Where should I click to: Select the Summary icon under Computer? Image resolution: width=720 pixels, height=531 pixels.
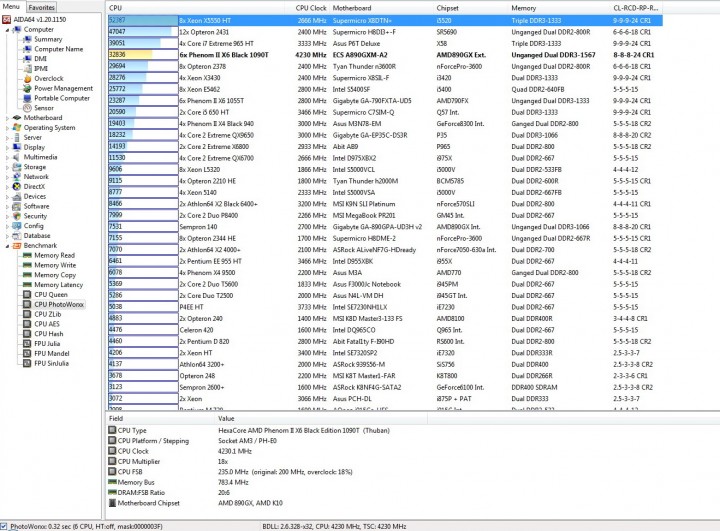pyautogui.click(x=27, y=39)
